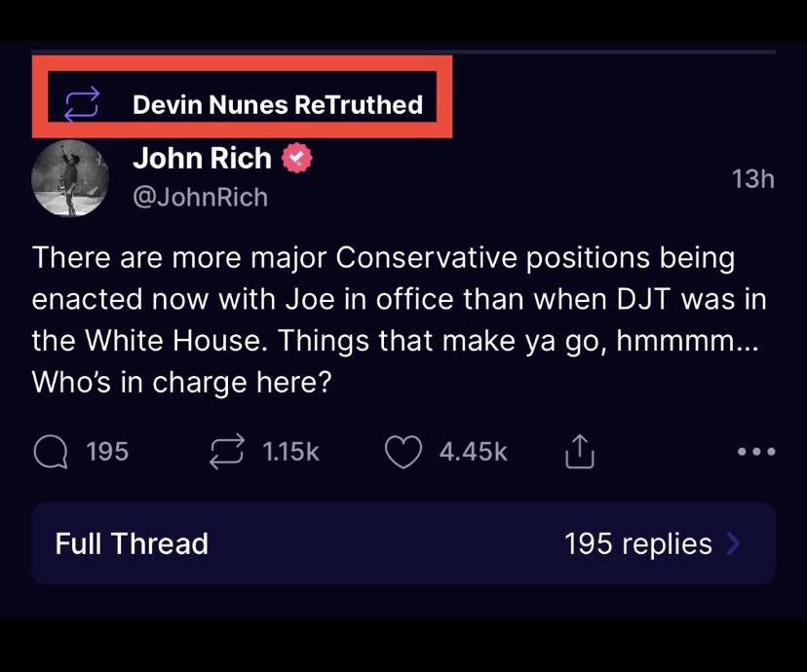Viewport: 807px width, 672px height.
Task: Expand the thread with the right chevron
Action: (x=734, y=543)
